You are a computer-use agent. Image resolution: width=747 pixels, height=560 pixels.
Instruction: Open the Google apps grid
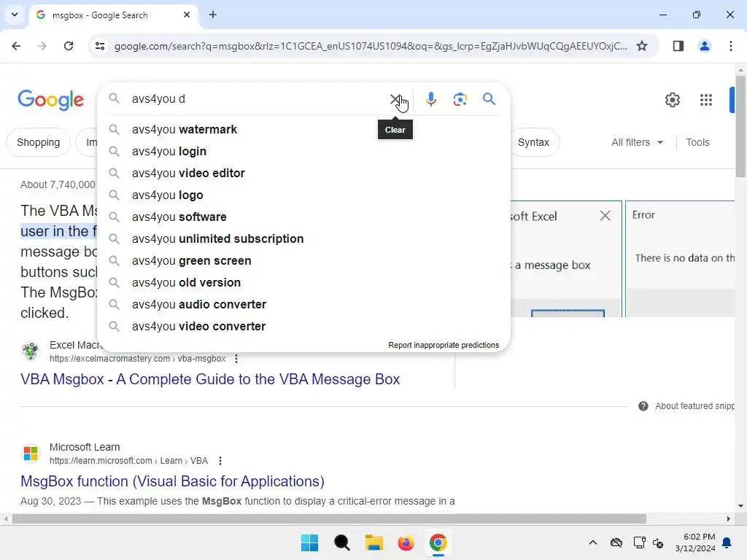[706, 100]
